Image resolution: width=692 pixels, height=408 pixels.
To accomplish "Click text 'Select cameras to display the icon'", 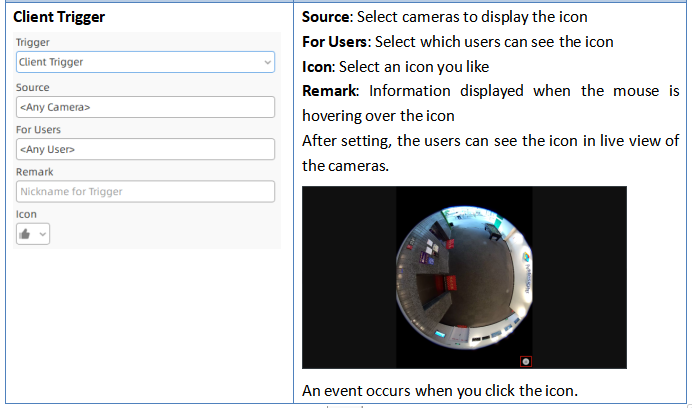I will [472, 17].
